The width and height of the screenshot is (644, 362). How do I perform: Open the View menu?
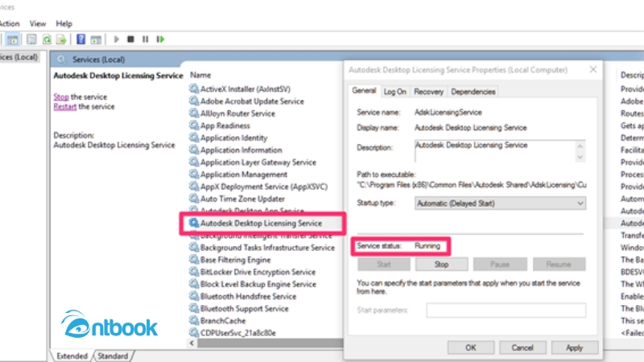point(37,23)
